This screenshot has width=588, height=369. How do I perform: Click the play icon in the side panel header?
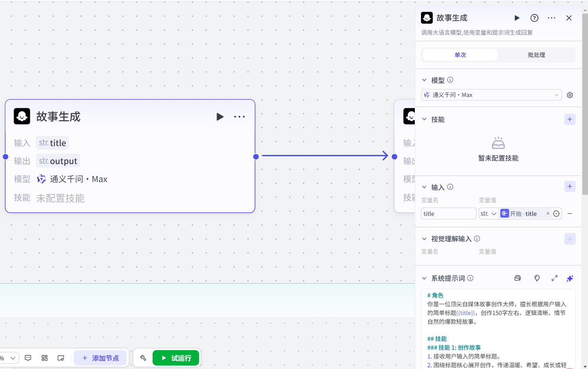click(517, 18)
